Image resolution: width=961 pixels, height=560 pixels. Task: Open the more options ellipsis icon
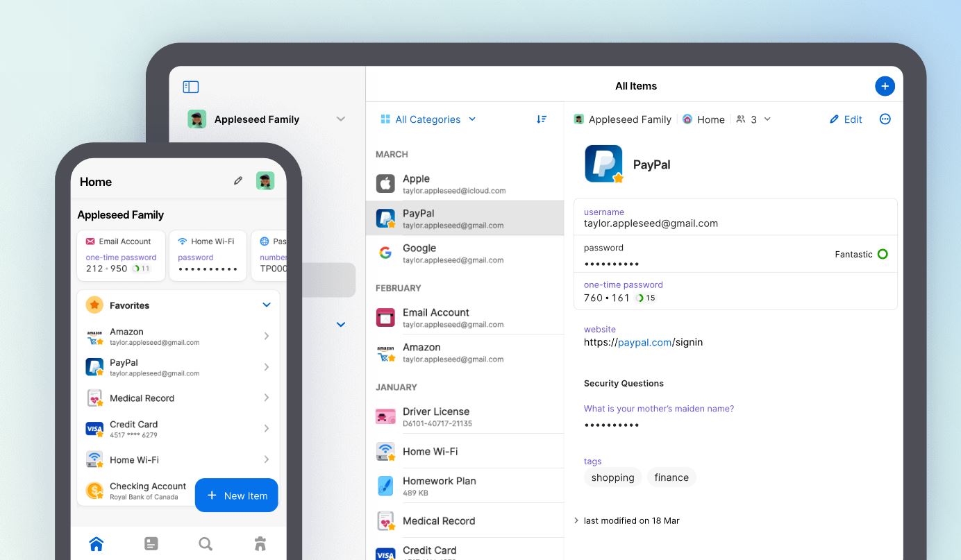[x=885, y=119]
